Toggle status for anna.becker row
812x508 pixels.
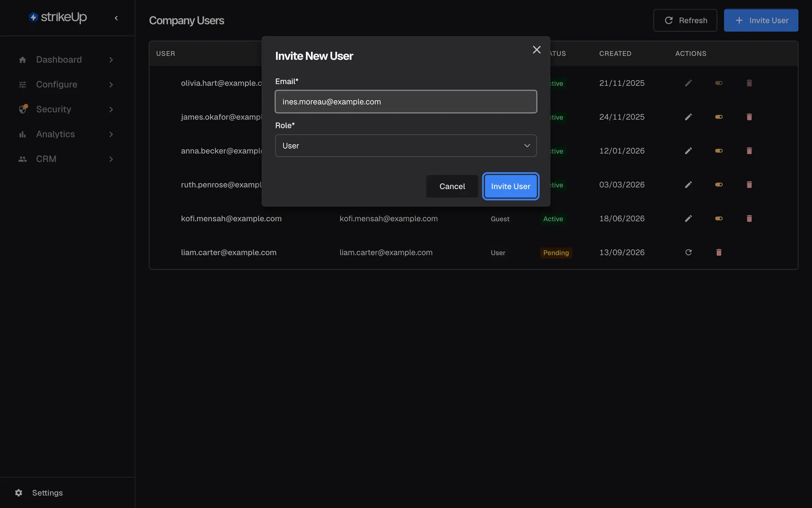(719, 151)
